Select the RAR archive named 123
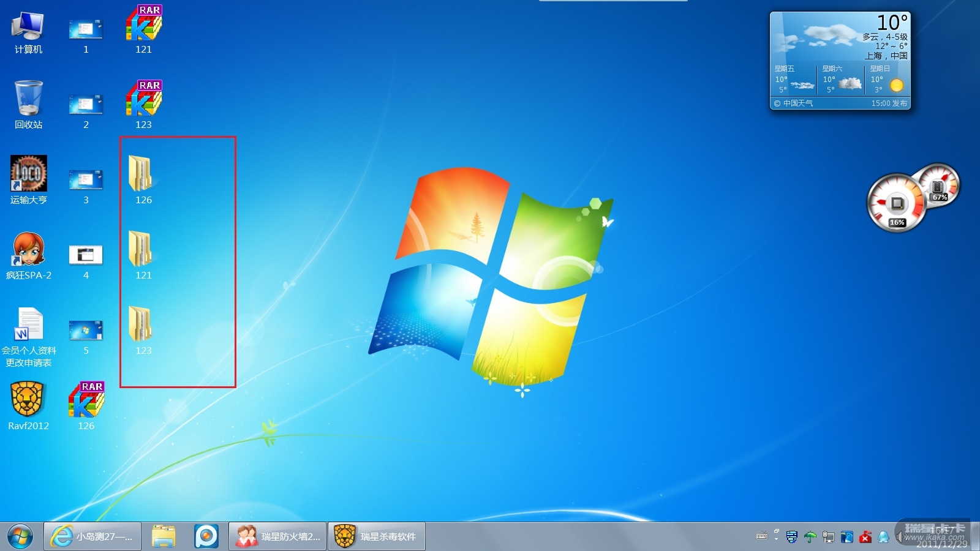Viewport: 980px width, 551px height. click(x=143, y=105)
